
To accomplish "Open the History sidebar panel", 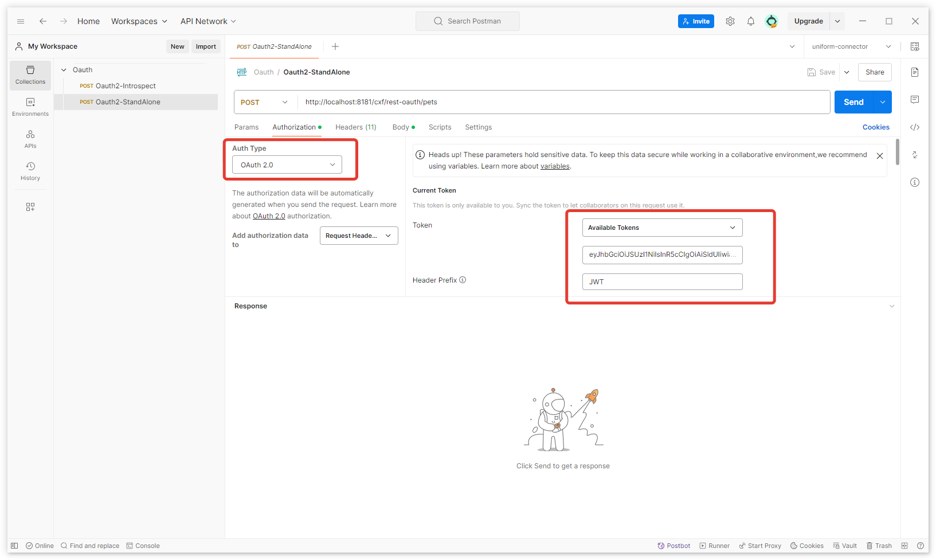I will coord(30,171).
